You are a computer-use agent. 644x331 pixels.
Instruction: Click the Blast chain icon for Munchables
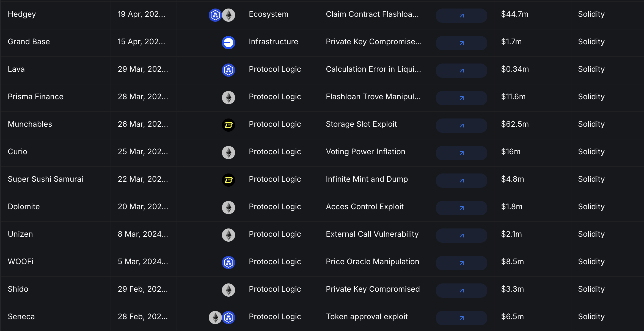click(228, 125)
